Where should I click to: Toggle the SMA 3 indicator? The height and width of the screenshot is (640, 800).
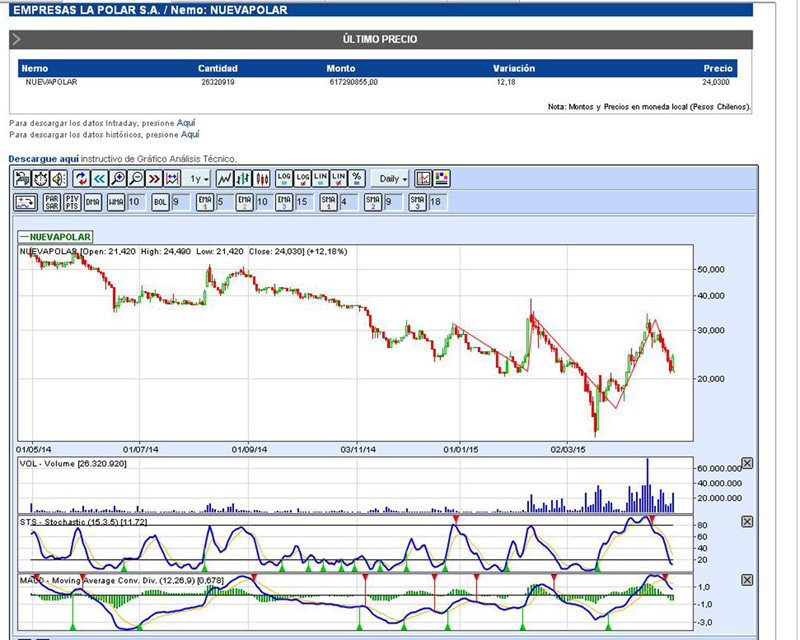tap(418, 203)
